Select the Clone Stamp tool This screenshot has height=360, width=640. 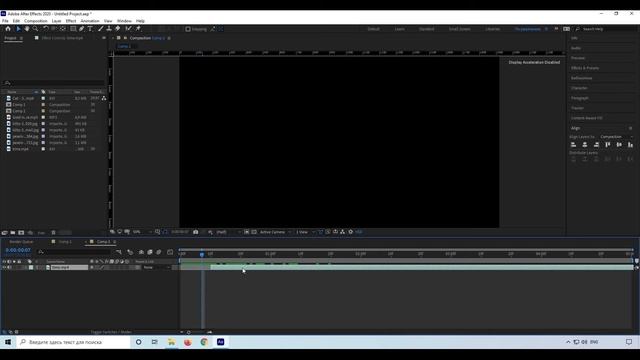tap(109, 29)
